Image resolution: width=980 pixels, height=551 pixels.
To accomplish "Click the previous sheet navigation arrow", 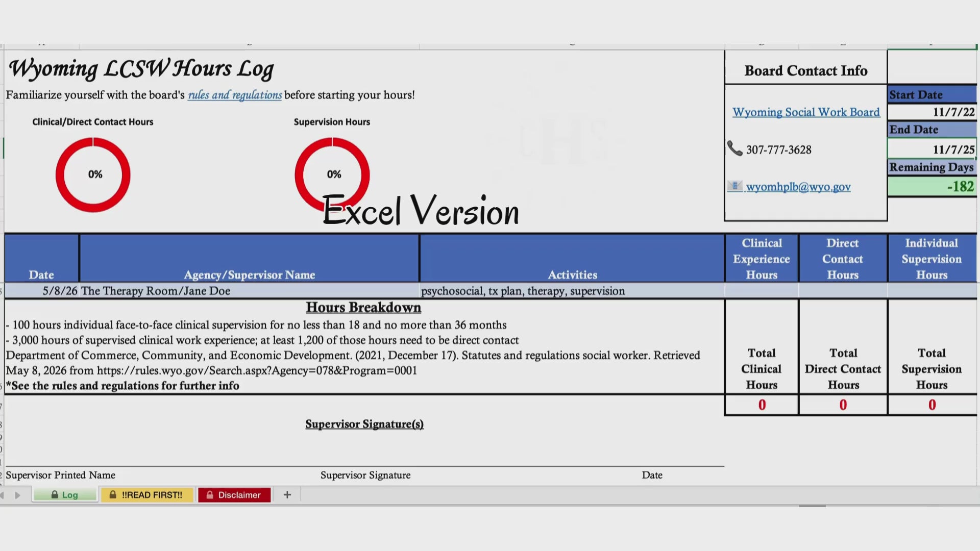I will point(3,495).
